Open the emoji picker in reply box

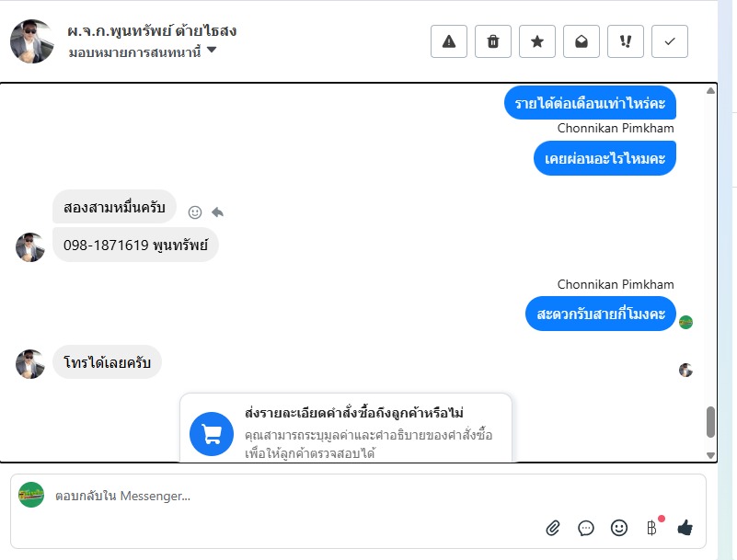[x=619, y=528]
